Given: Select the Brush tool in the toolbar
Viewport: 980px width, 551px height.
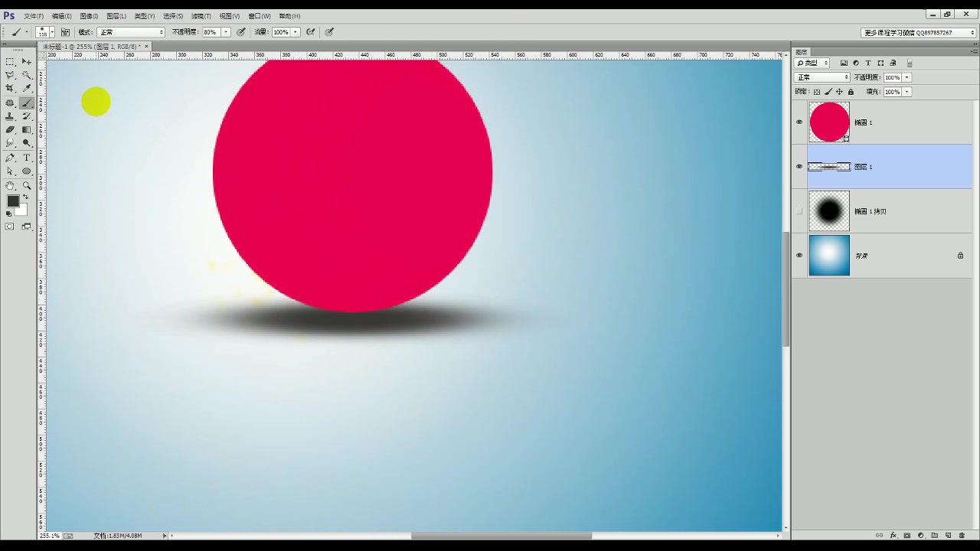Looking at the screenshot, I should [x=26, y=102].
